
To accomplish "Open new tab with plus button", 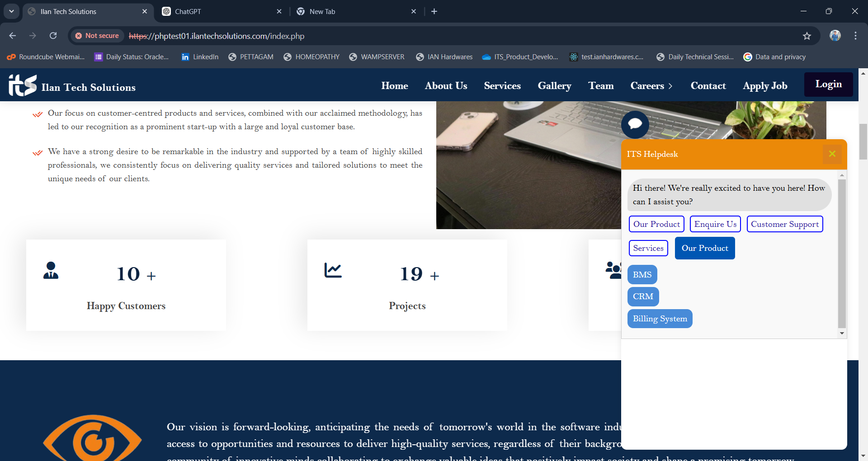I will [x=434, y=11].
